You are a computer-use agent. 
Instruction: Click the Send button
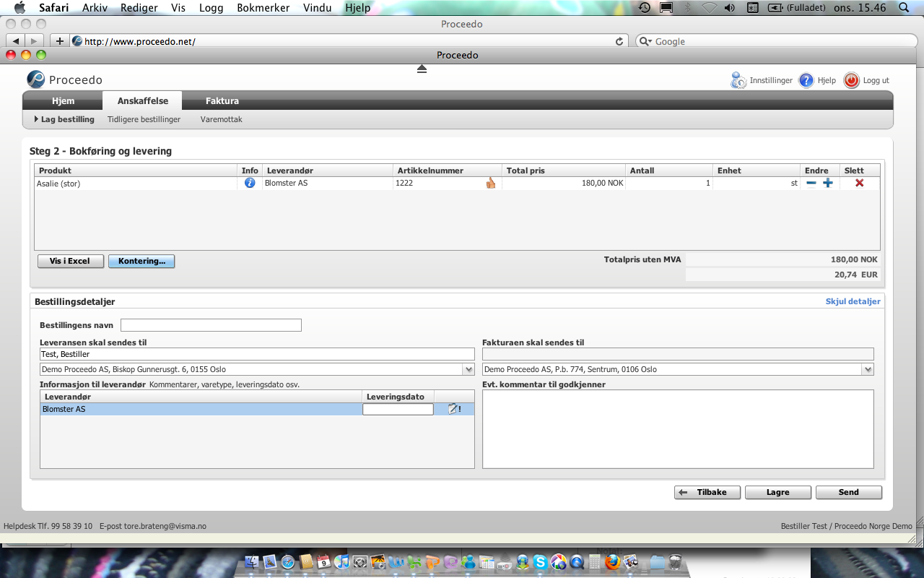pos(849,492)
